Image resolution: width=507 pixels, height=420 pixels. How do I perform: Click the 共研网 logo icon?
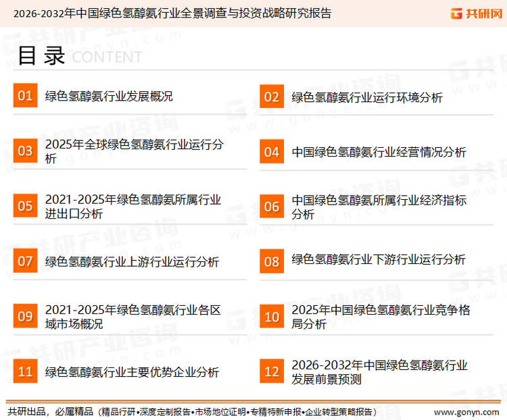[x=456, y=14]
